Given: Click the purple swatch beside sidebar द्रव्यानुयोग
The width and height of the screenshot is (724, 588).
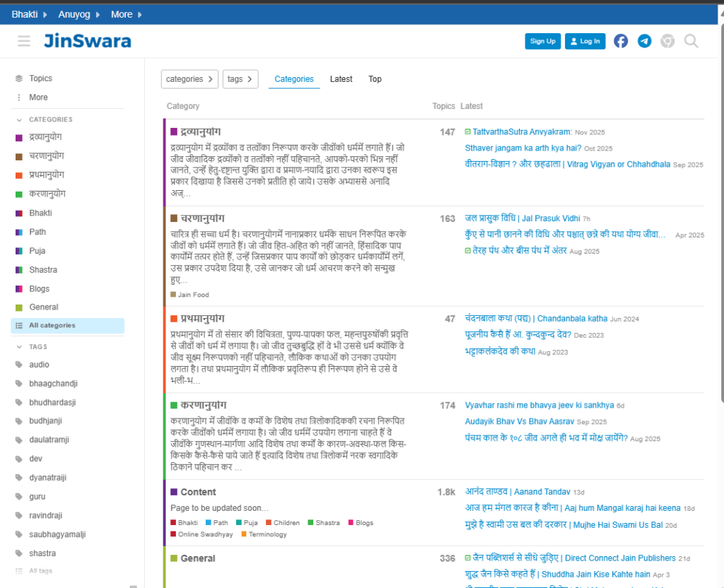Looking at the screenshot, I should [19, 138].
